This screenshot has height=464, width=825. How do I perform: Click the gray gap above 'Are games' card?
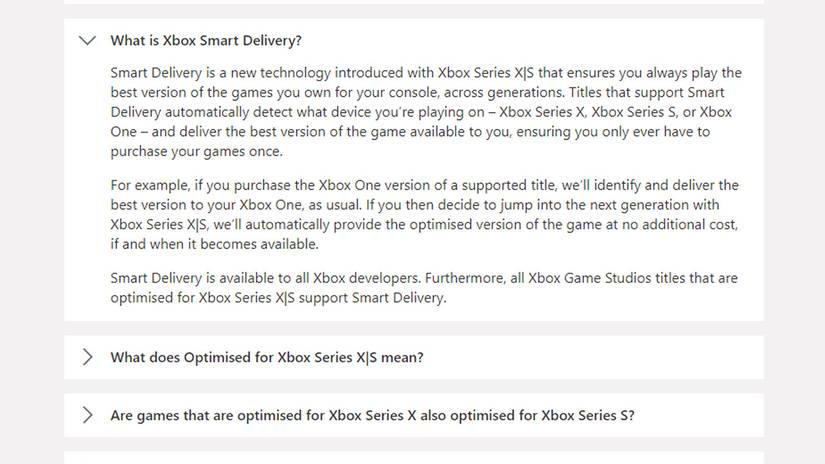pos(413,386)
